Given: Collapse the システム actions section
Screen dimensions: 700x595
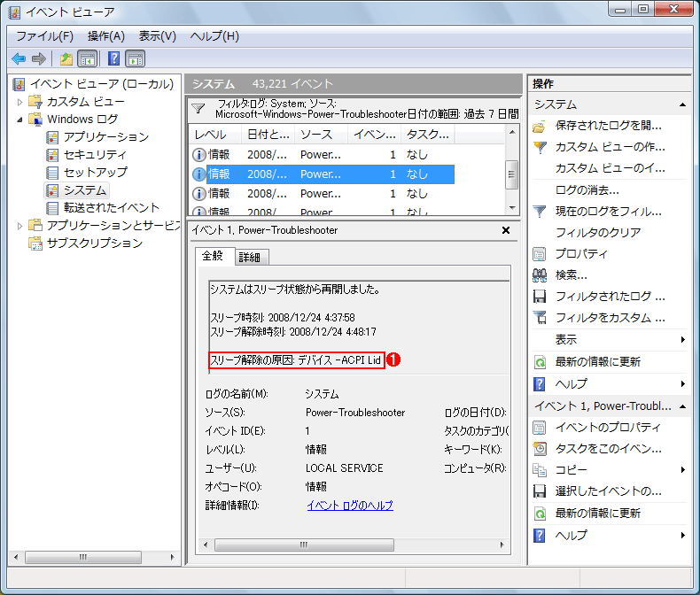Looking at the screenshot, I should 682,104.
